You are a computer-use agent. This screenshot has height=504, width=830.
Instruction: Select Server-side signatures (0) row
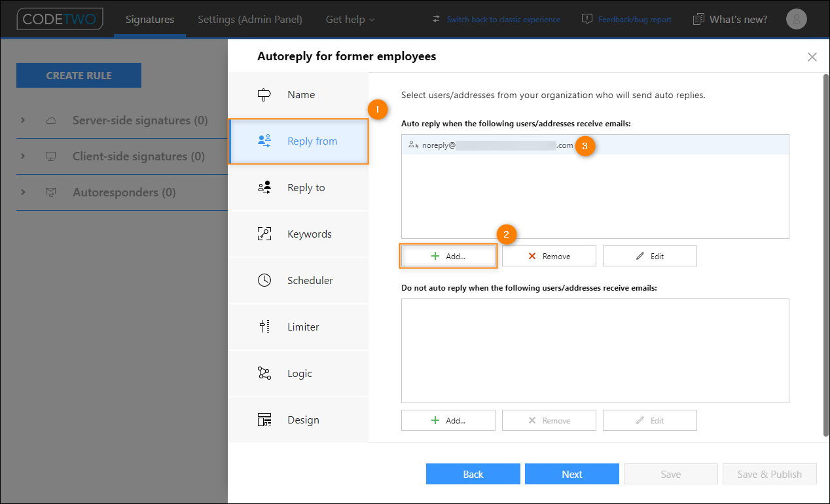tap(122, 120)
